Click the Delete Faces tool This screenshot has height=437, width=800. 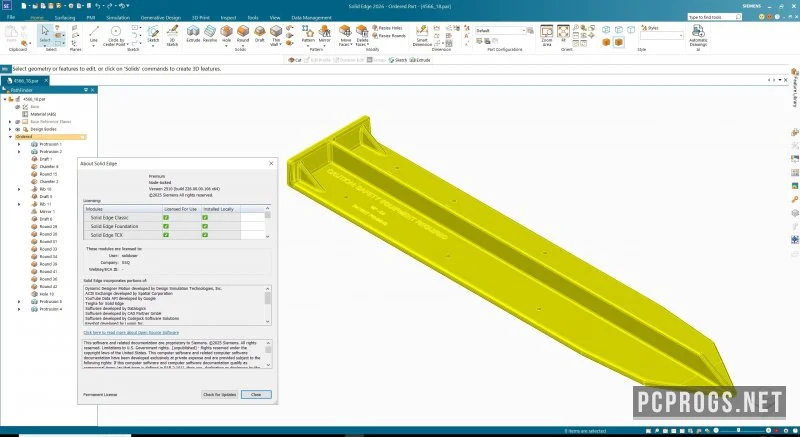tap(362, 36)
